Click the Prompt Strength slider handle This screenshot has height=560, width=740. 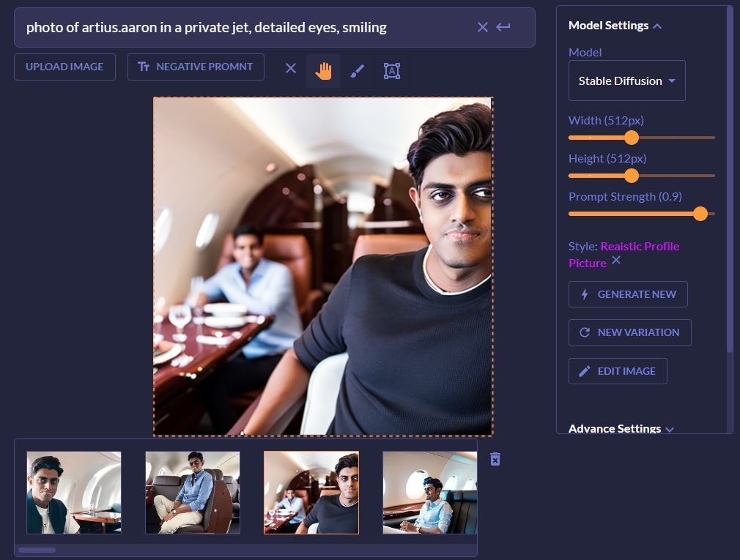pos(700,214)
